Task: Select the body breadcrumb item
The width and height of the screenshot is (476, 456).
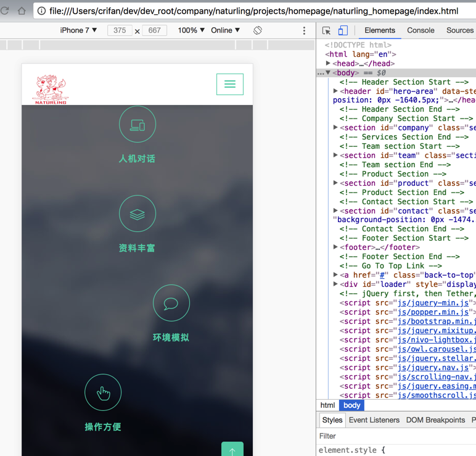Action: (x=351, y=405)
